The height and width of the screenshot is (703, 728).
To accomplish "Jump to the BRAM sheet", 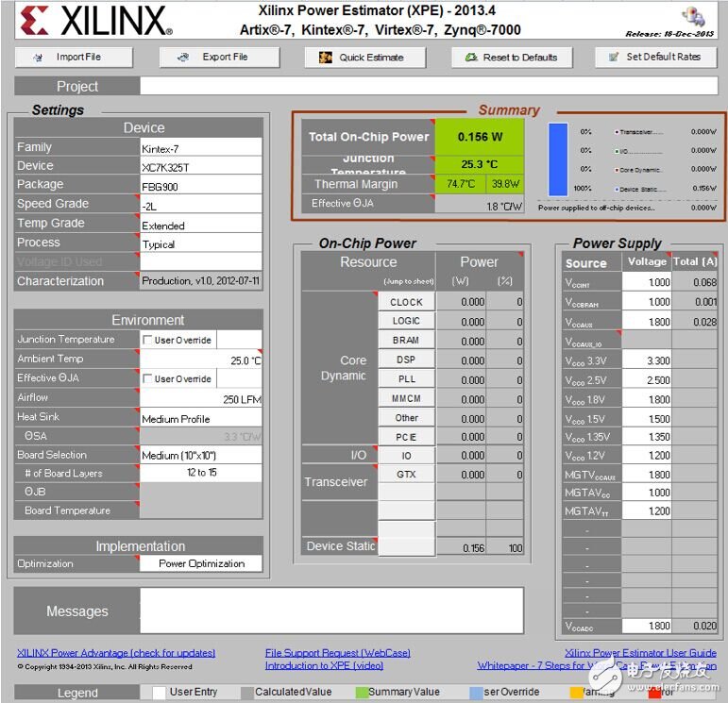I will 406,341.
